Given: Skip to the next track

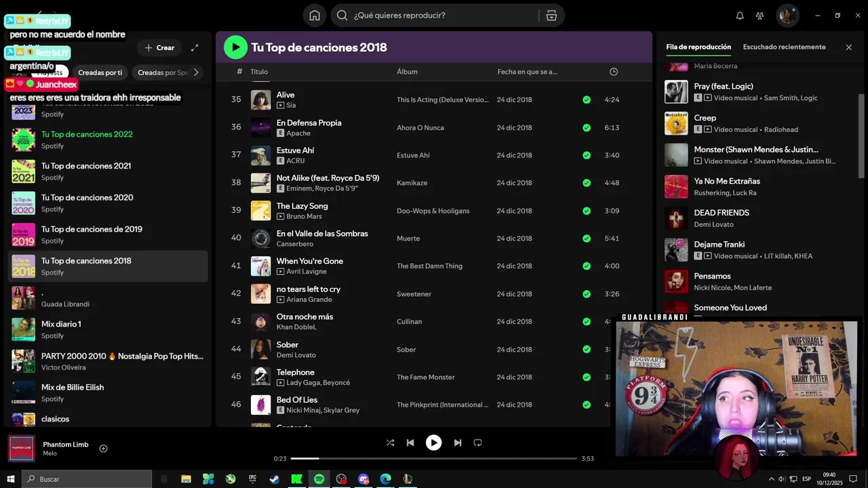Looking at the screenshot, I should click(458, 443).
